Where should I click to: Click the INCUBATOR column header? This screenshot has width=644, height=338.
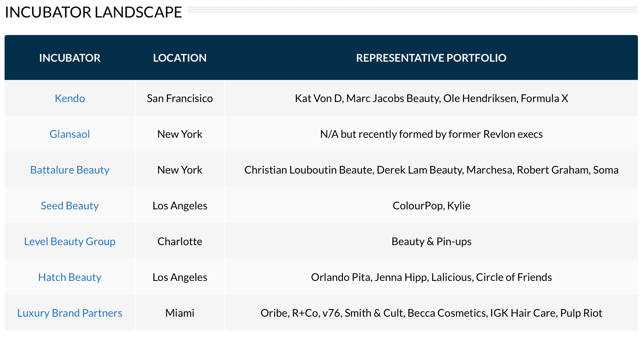tap(70, 58)
